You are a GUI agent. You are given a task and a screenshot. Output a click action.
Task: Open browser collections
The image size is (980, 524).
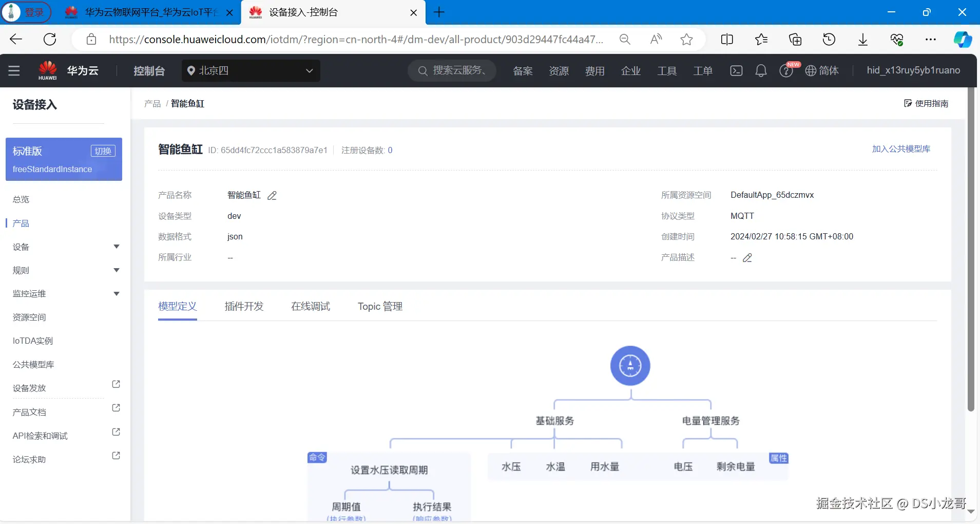(795, 40)
